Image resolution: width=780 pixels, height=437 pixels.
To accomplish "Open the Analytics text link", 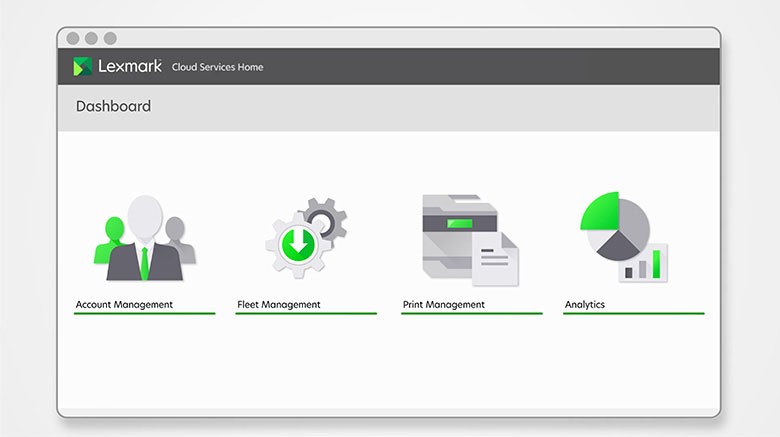I will [x=585, y=304].
